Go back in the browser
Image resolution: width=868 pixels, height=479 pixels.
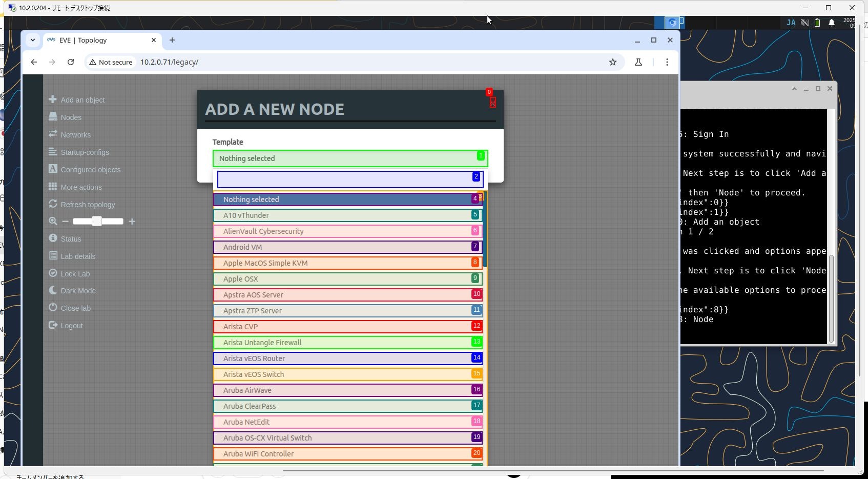click(x=34, y=62)
